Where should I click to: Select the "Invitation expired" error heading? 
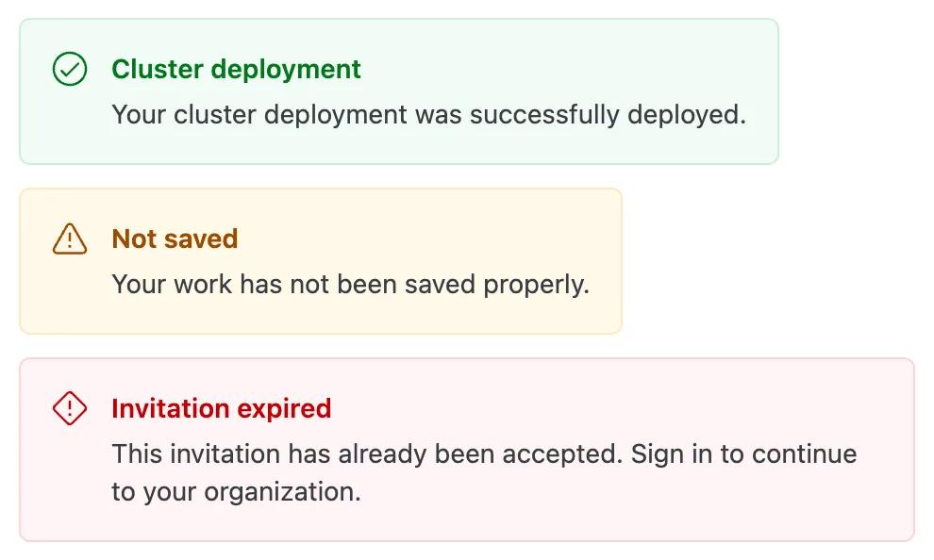[x=221, y=408]
